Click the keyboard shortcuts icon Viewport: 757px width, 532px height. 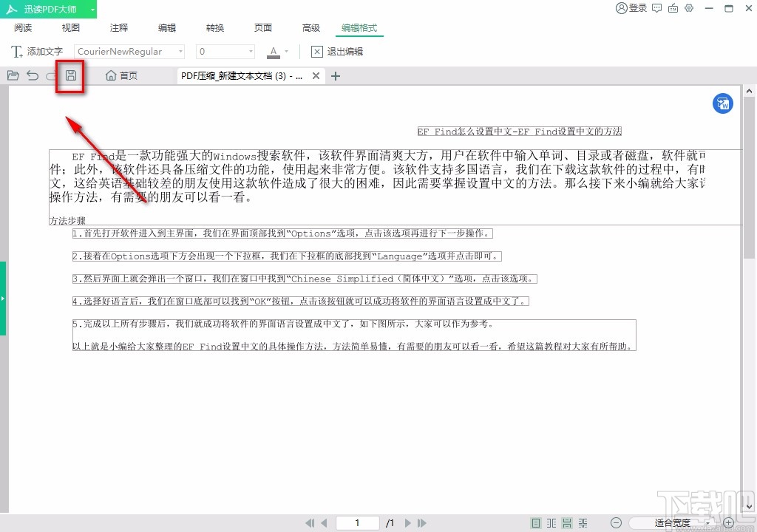673,8
